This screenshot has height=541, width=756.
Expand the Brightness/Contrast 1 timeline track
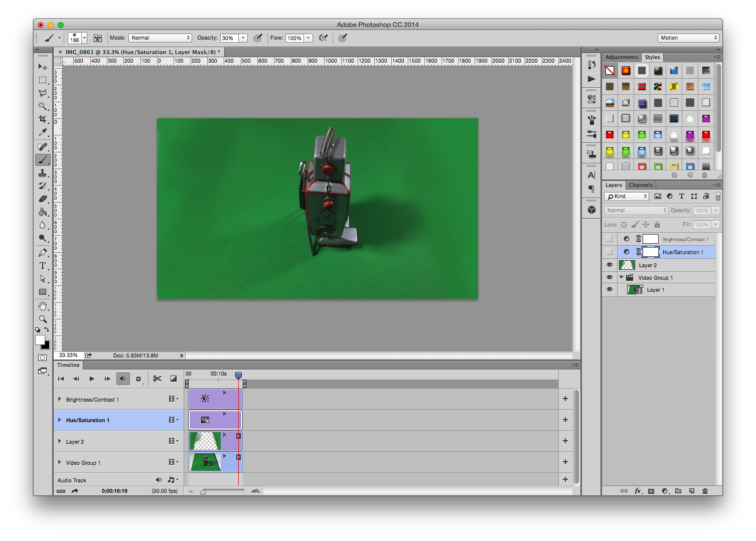point(60,400)
